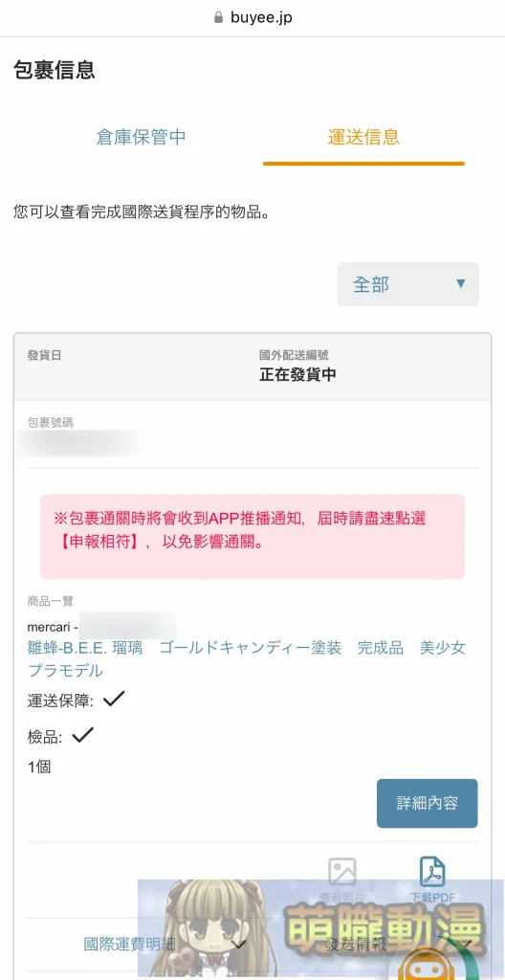Open the 全部 filter dropdown

click(x=408, y=284)
